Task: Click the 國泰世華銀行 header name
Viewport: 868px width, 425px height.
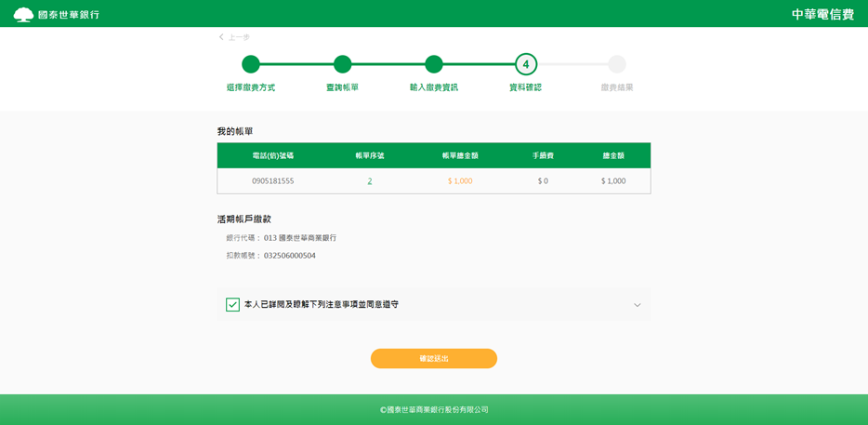Action: [69, 15]
